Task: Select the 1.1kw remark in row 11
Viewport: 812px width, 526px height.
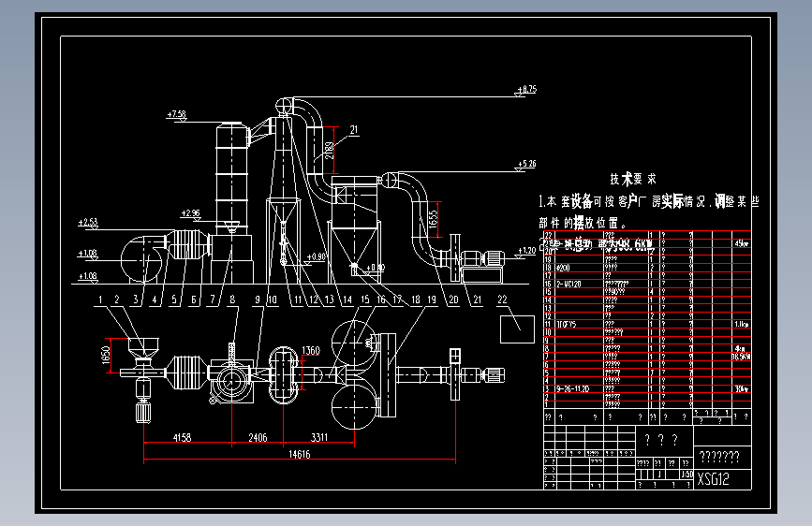Action: point(742,324)
